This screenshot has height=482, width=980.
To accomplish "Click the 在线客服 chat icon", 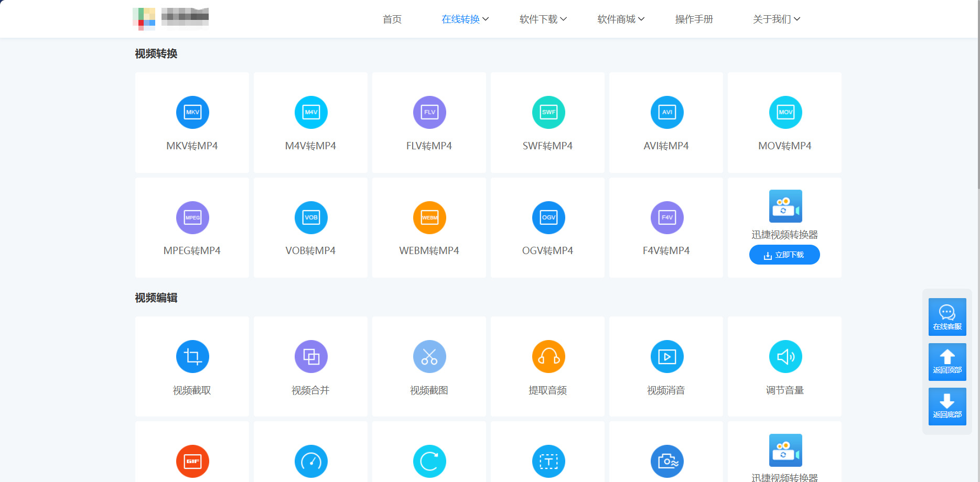I will [x=947, y=317].
